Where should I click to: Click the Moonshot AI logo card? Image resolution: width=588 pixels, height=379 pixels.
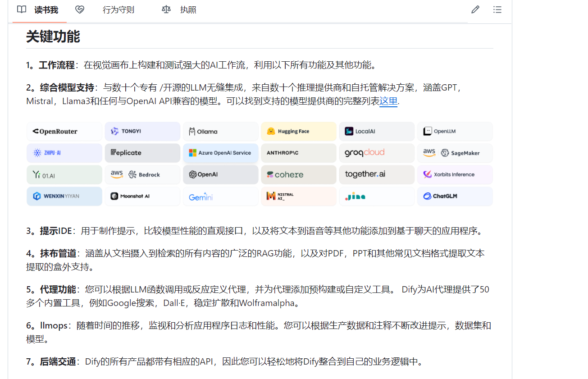click(x=142, y=196)
